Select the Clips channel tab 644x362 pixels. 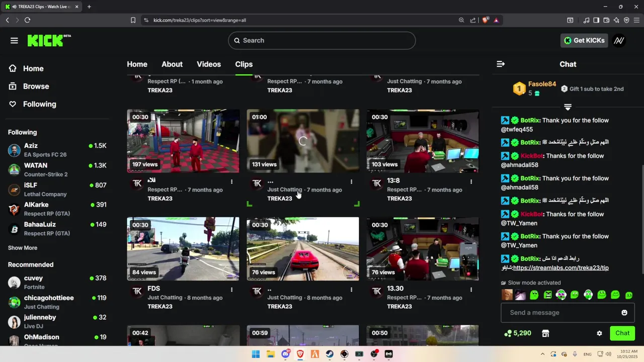[244, 64]
